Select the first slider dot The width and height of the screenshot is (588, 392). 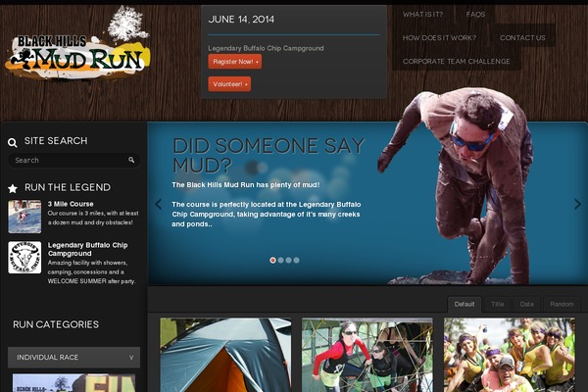272,260
